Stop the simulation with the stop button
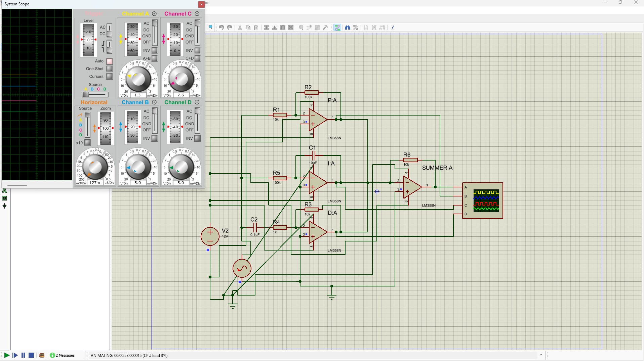 point(31,355)
